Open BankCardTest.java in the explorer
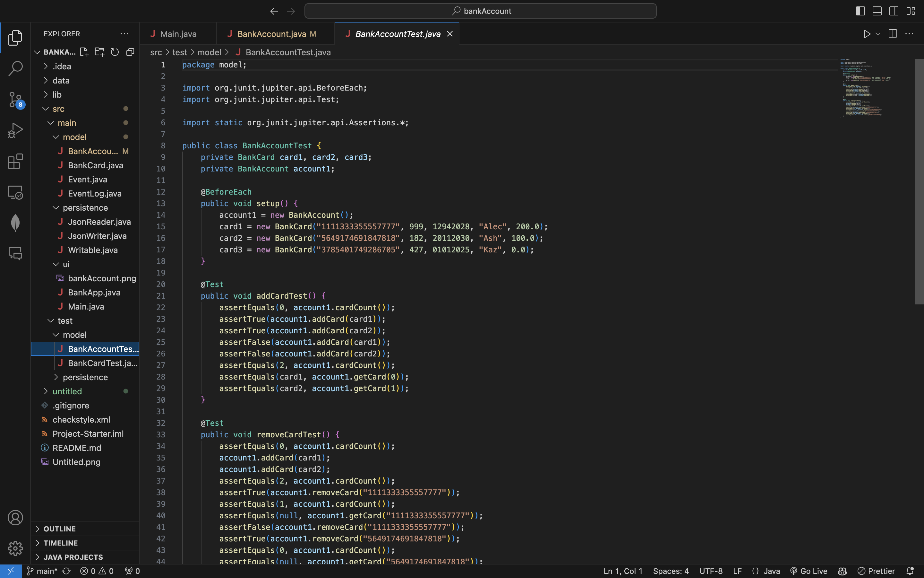 tap(85, 363)
